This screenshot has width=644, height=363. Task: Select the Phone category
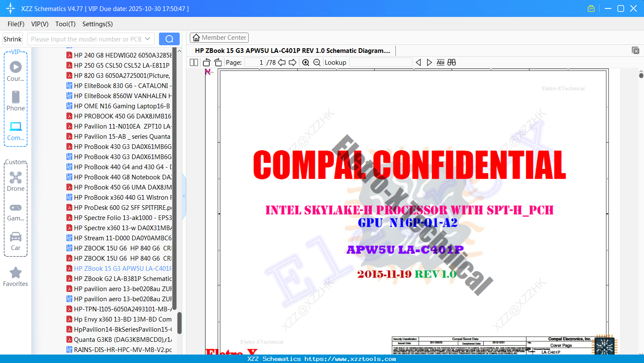pos(16,101)
